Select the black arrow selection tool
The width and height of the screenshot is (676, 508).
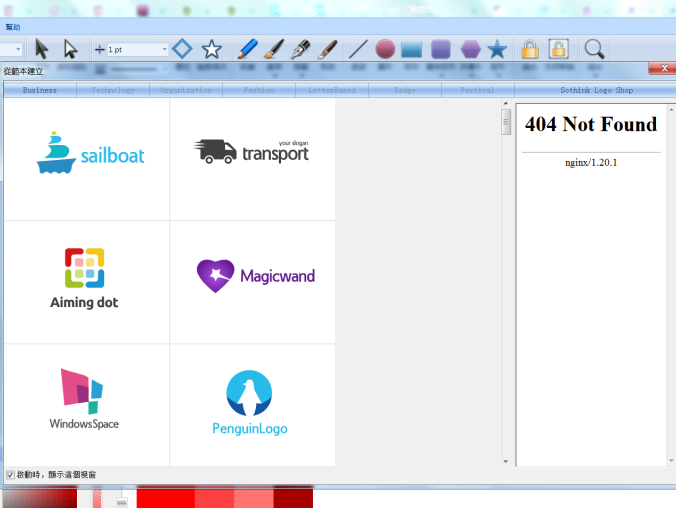[41, 49]
